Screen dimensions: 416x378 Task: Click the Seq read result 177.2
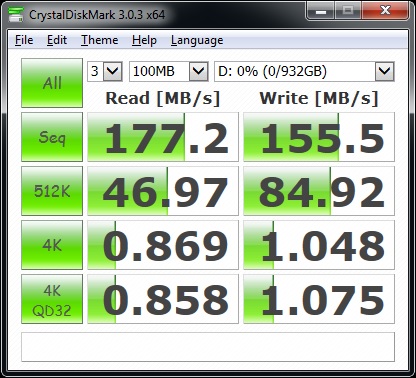163,137
